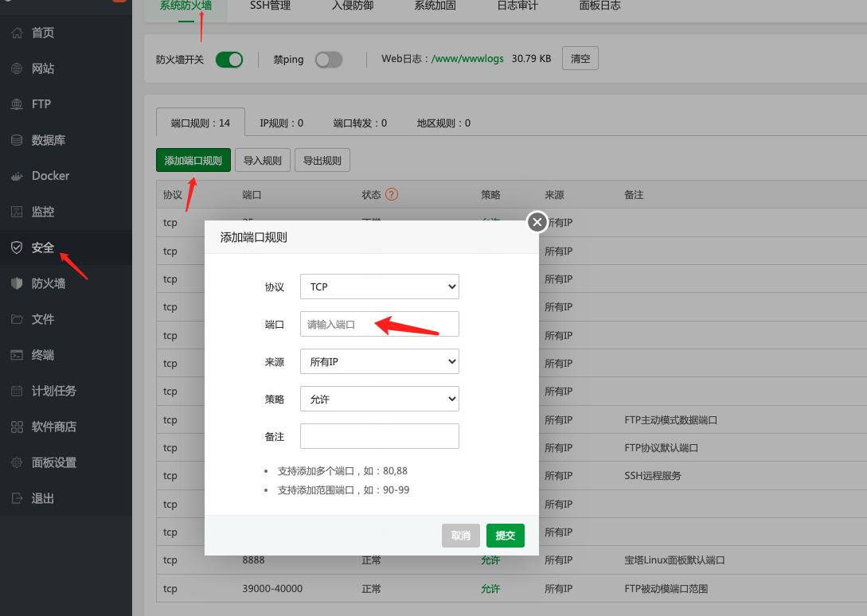
Task: Click the 安全 shield icon
Action: (x=18, y=248)
